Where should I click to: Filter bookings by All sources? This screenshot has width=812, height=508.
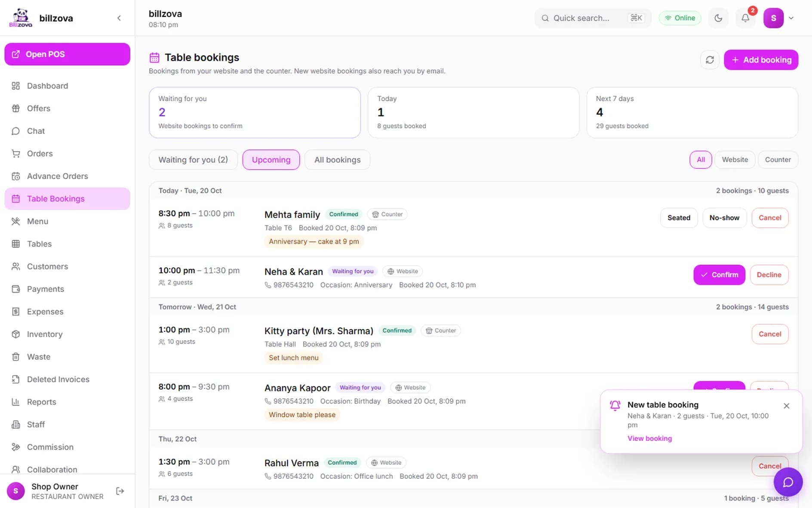point(701,160)
